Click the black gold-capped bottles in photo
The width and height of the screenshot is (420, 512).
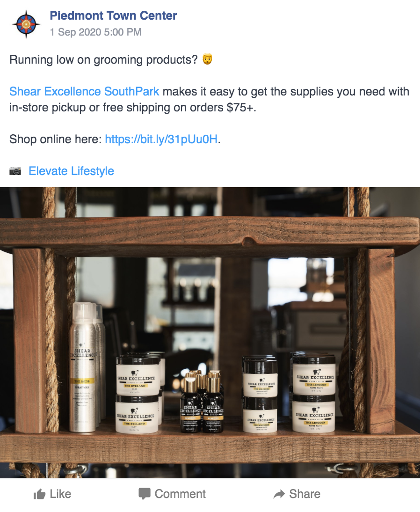coord(203,402)
